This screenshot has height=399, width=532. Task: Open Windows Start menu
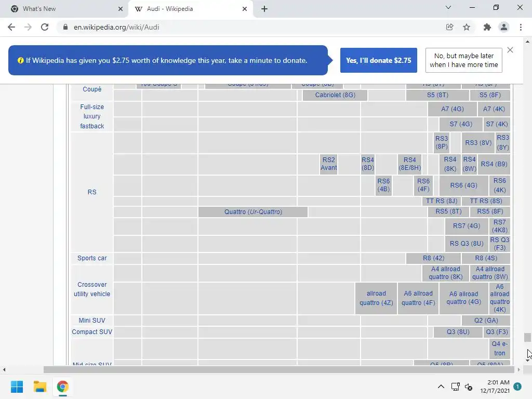17,387
